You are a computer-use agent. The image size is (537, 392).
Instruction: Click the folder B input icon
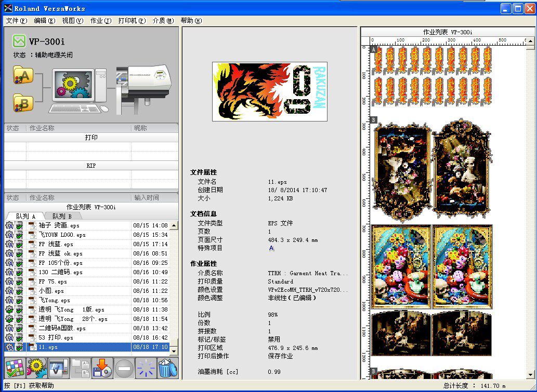point(23,103)
